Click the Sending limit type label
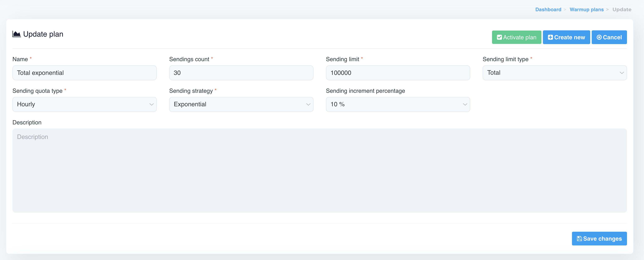Image resolution: width=644 pixels, height=260 pixels. (x=505, y=59)
